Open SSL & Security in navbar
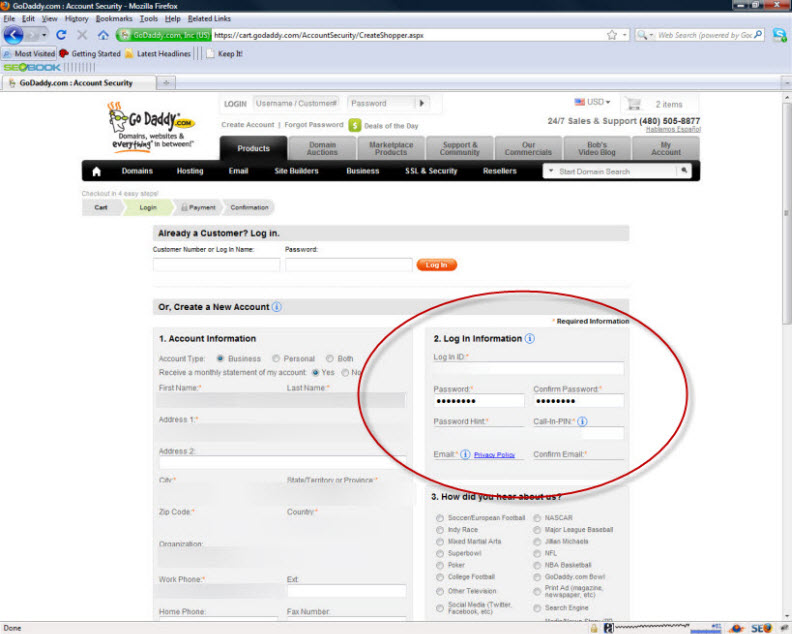Image resolution: width=792 pixels, height=634 pixels. (431, 171)
